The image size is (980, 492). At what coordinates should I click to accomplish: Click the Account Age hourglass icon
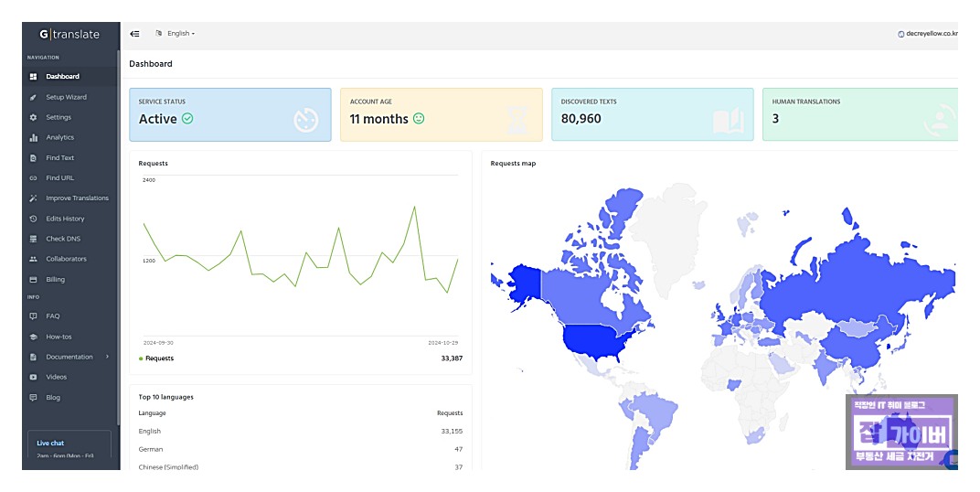click(517, 120)
